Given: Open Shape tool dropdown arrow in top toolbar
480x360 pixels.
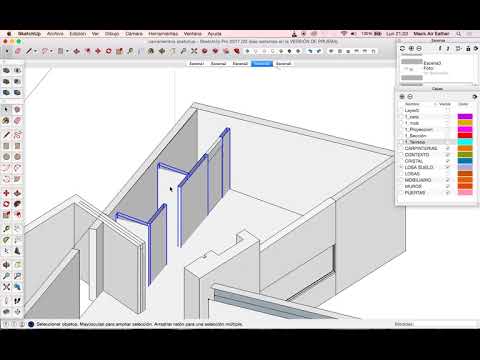Looking at the screenshot, I should 67,51.
